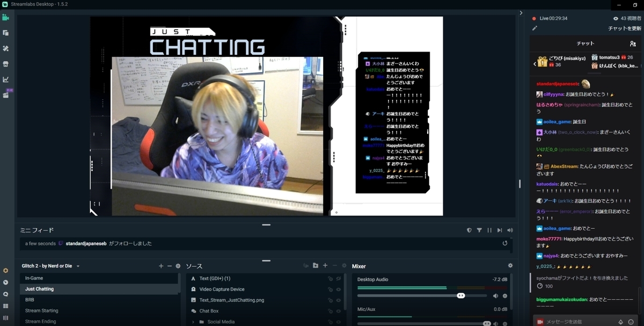
Task: Click AbexStream username in chat
Action: tap(563, 166)
